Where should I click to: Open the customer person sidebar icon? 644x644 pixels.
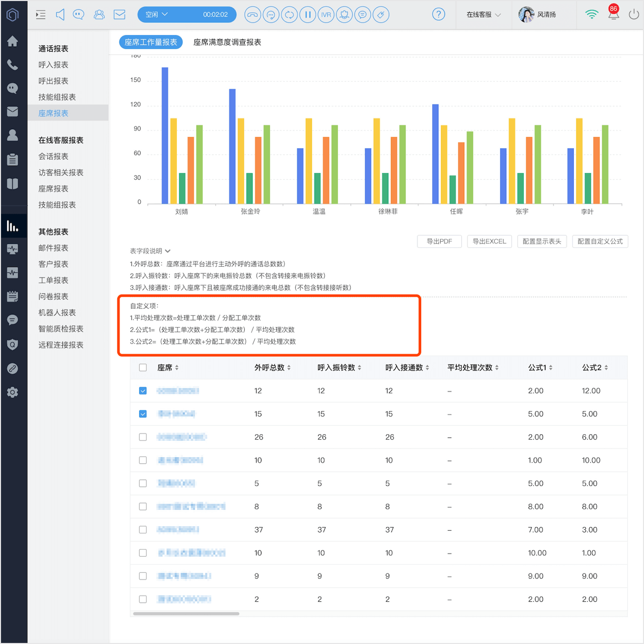tap(13, 135)
